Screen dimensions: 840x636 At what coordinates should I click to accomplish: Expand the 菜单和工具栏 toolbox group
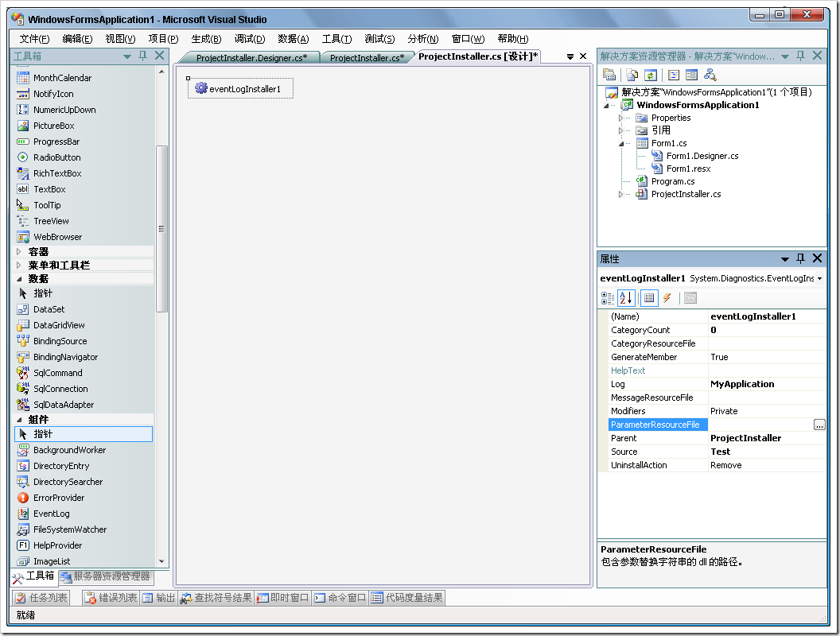pos(19,265)
